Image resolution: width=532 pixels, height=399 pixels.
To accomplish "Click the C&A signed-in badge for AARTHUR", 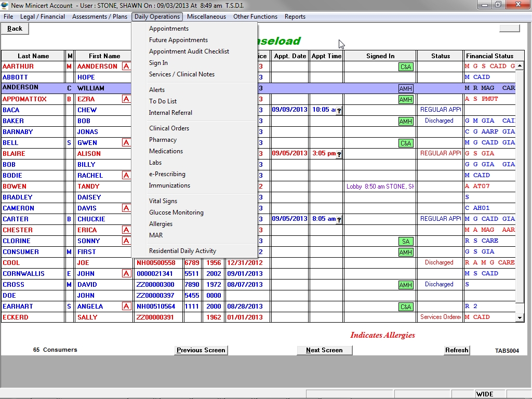I will point(406,67).
